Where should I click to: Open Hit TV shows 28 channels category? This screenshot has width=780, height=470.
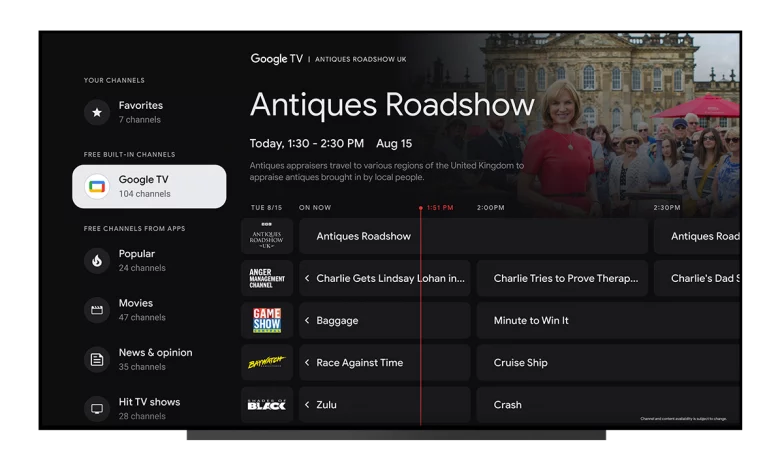point(149,408)
